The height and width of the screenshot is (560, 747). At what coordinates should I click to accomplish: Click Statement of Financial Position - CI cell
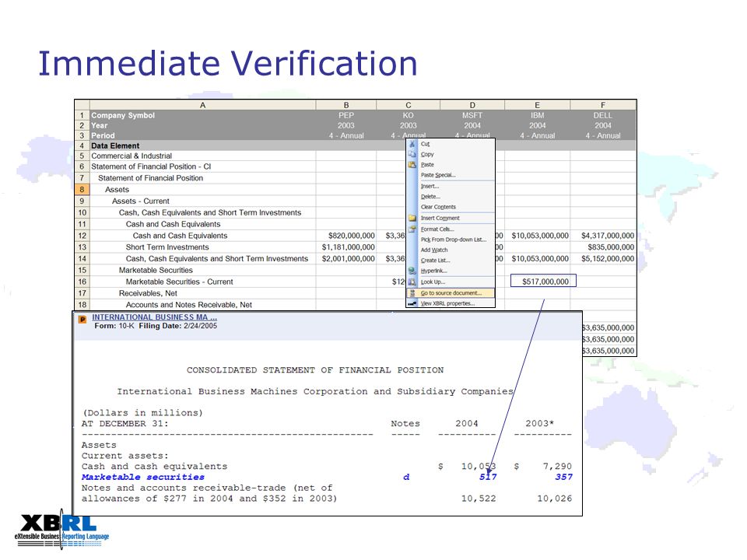tap(202, 166)
